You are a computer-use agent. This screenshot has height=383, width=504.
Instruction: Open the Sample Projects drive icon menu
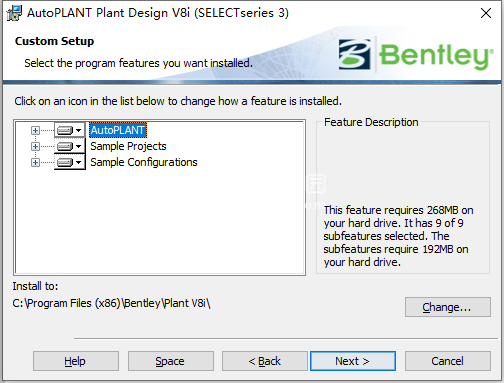pos(70,146)
